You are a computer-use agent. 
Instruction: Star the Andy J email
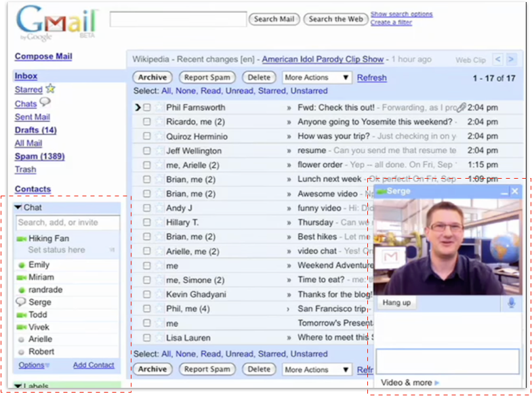[x=159, y=208]
